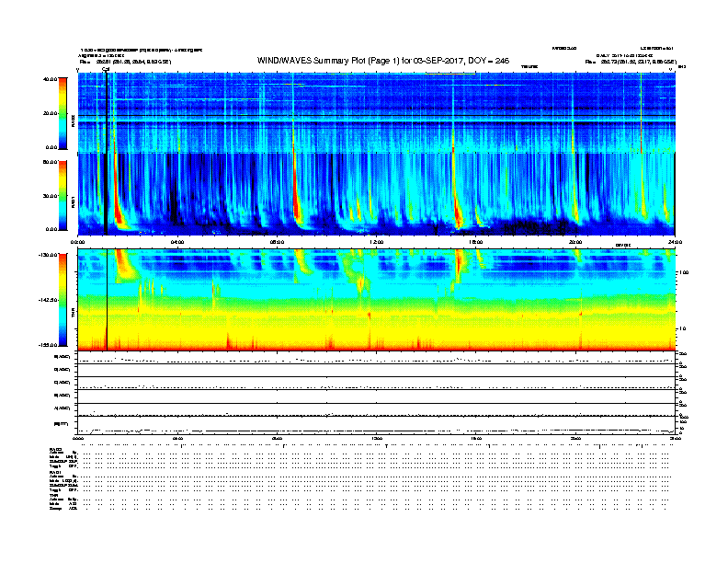Click the RAD2 vertical axis label

click(74, 121)
